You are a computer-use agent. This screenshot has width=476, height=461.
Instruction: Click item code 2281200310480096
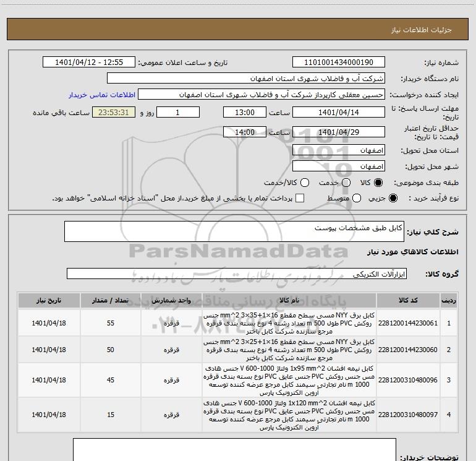click(x=408, y=380)
